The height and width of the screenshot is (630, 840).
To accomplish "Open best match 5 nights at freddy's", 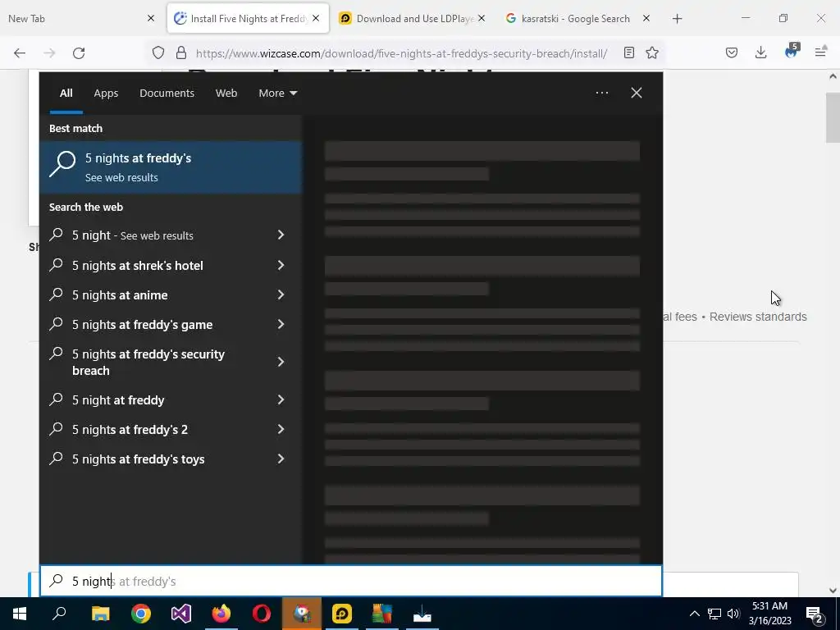I will tap(171, 167).
